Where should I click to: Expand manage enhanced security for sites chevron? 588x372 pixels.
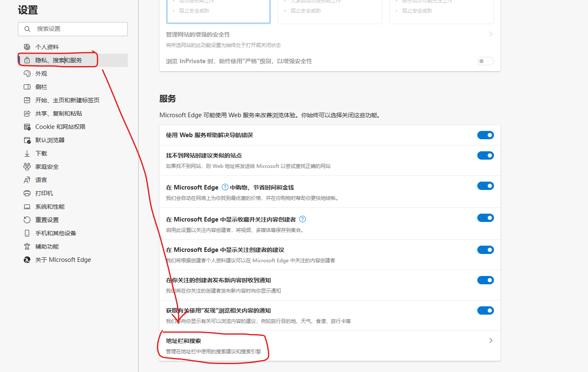(491, 34)
